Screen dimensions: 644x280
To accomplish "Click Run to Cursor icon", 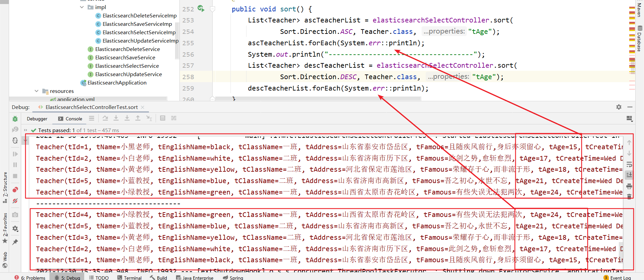I will (149, 118).
